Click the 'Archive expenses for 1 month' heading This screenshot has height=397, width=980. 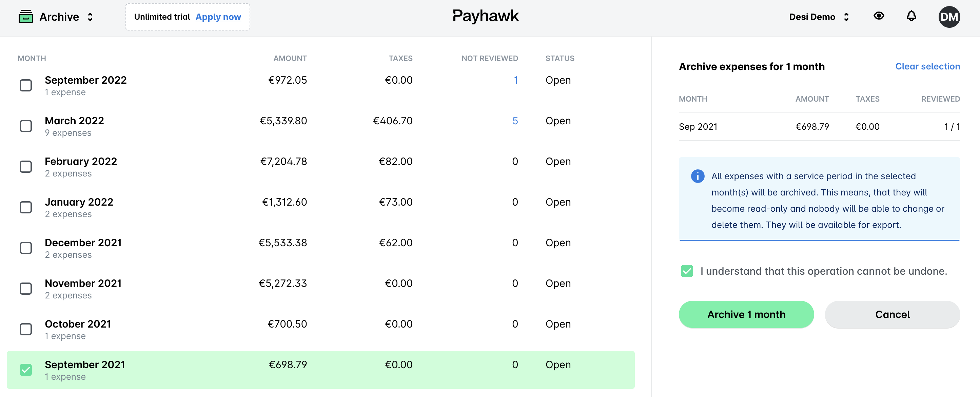coord(751,66)
